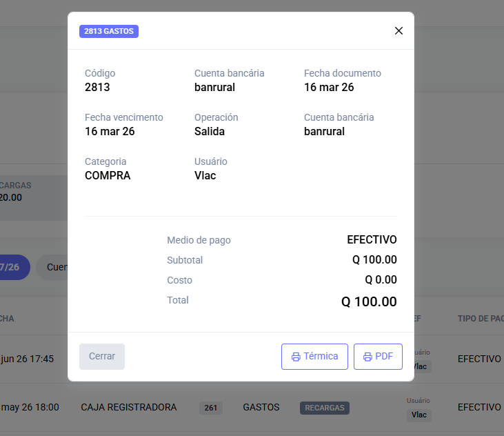The height and width of the screenshot is (436, 504).
Task: Click the TIPO DE PAGO column header
Action: point(481,319)
